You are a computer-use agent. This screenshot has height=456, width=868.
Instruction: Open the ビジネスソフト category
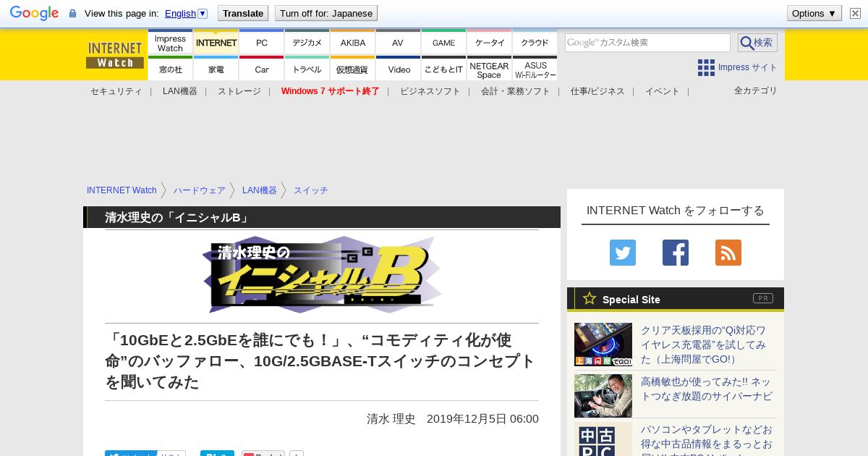[430, 91]
